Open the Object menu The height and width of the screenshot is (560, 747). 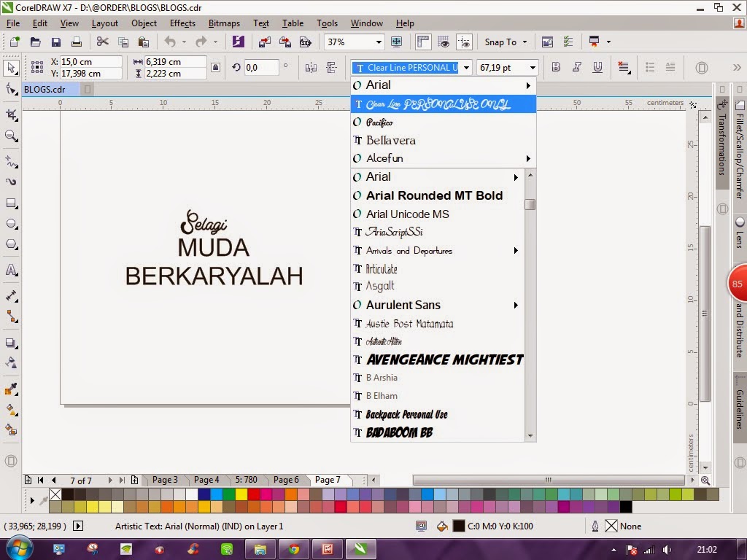click(144, 23)
